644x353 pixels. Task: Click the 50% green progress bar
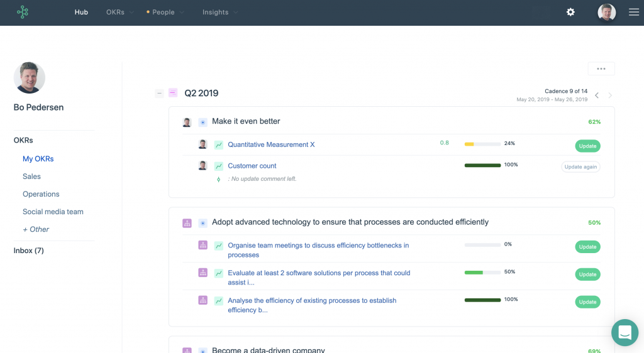tap(482, 272)
